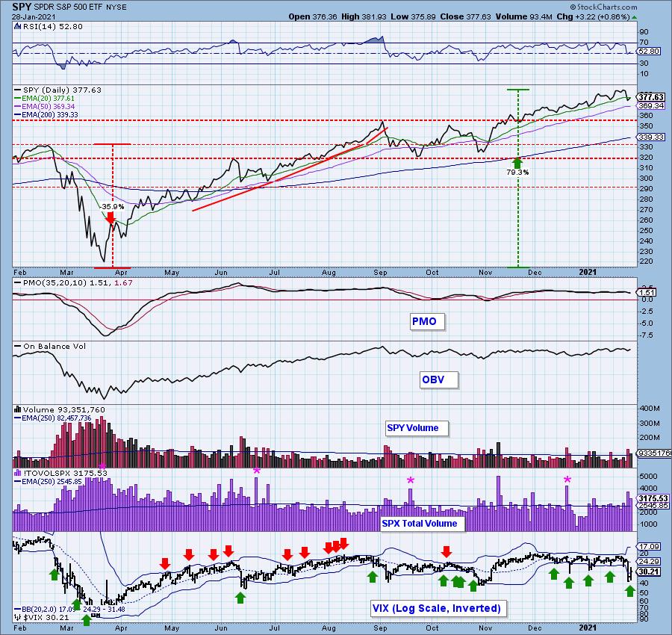
Task: Click the bar icon beside !TOVOLSPX legend
Action: pos(18,472)
